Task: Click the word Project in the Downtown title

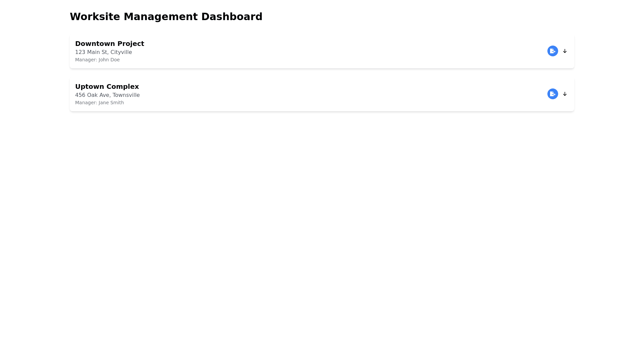Action: (x=130, y=44)
